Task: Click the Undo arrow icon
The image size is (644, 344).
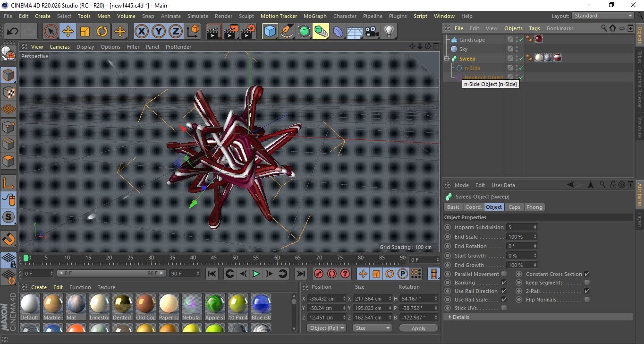Action: [x=13, y=32]
